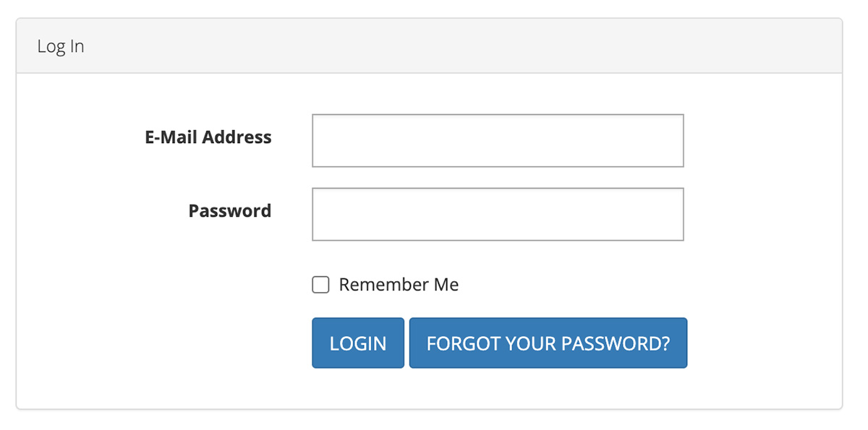Click the Password input field

498,214
